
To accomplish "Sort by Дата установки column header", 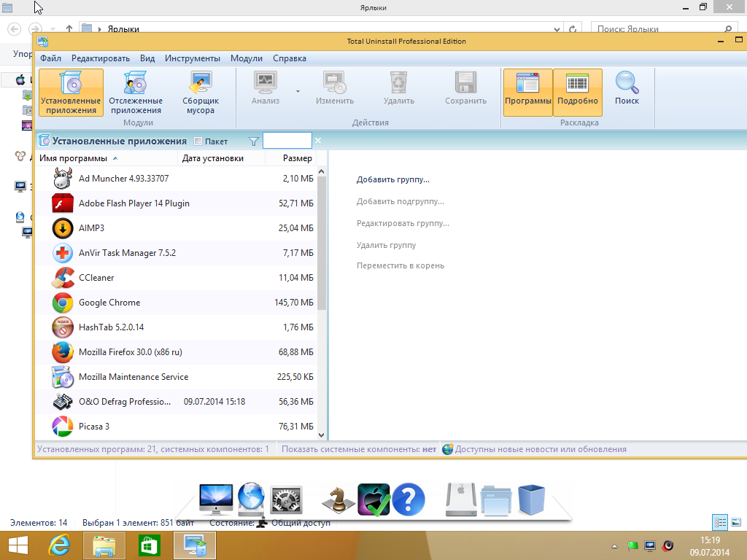I will coord(221,158).
